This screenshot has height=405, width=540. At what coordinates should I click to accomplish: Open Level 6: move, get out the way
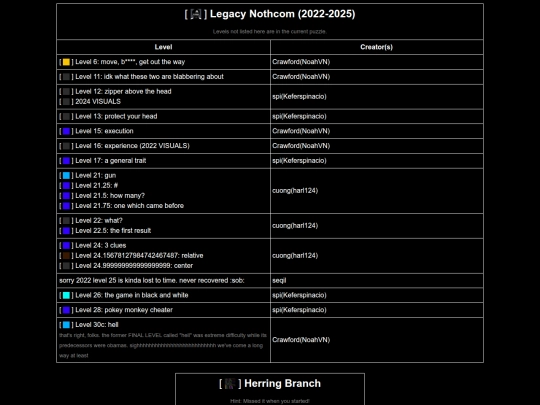point(130,62)
